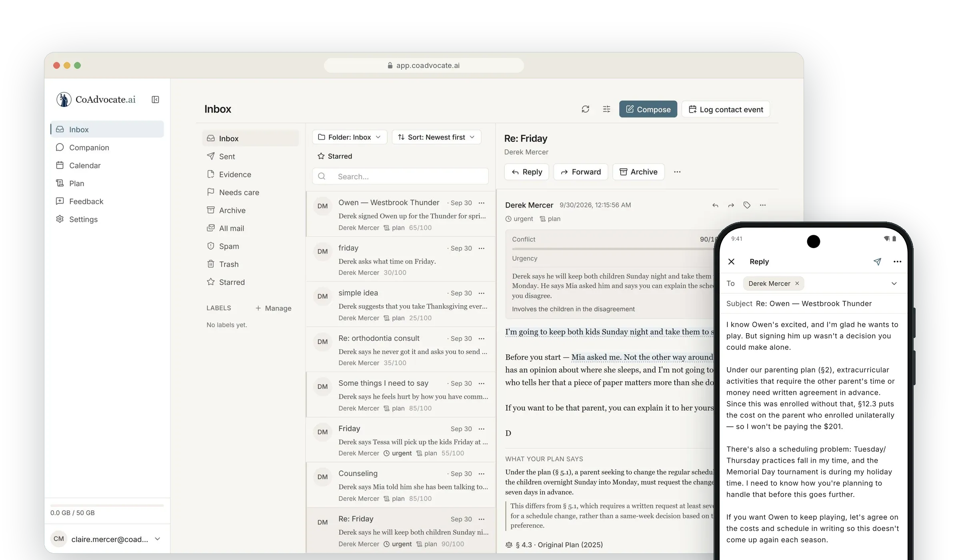Image resolution: width=960 pixels, height=560 pixels.
Task: Open the 'Some things I need to say' email
Action: (x=401, y=395)
